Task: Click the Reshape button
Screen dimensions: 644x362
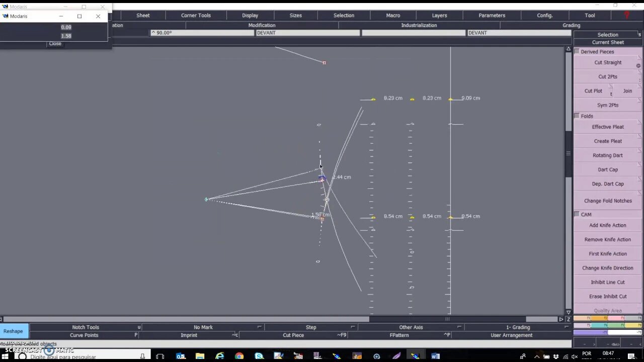Action: tap(13, 331)
